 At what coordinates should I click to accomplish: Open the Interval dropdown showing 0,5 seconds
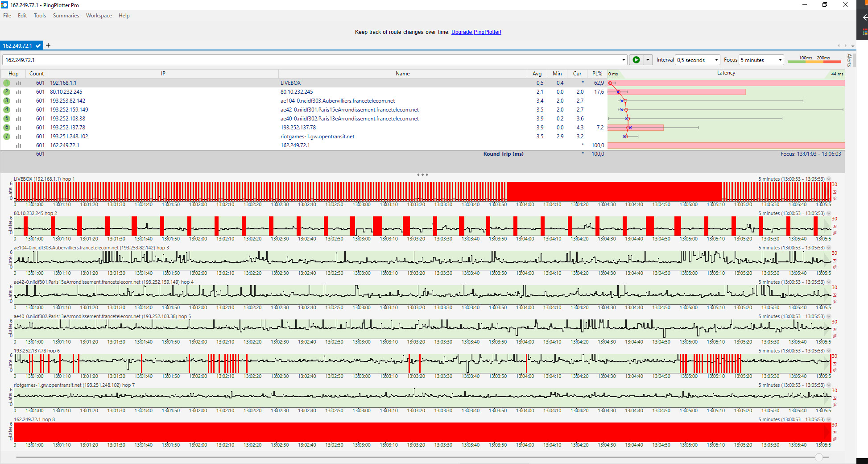[x=698, y=60]
